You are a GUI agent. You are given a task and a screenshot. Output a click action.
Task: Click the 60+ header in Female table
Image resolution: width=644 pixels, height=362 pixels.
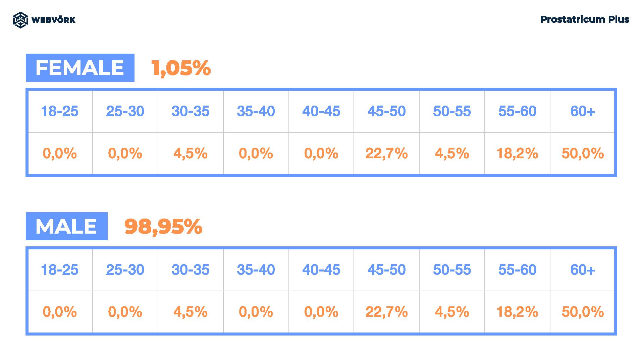click(583, 111)
